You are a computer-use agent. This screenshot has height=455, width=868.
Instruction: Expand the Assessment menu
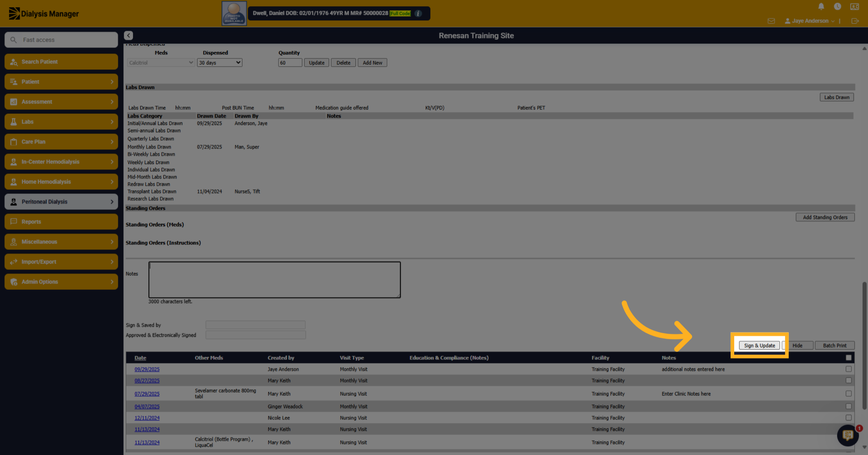tap(61, 102)
